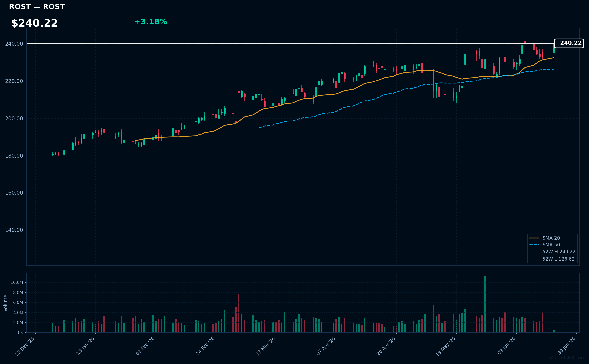Click the 200.00 price axis label
Screen dimensions: 589x364
(x=14, y=119)
